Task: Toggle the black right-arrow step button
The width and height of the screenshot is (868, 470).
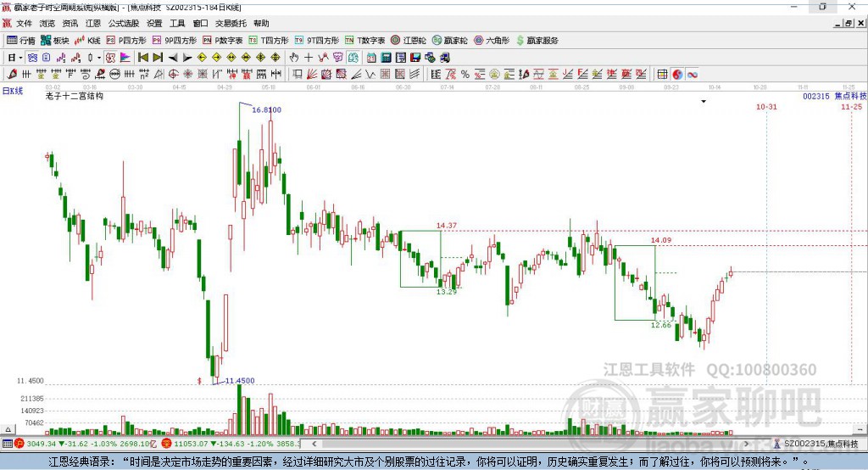Action: tap(187, 57)
